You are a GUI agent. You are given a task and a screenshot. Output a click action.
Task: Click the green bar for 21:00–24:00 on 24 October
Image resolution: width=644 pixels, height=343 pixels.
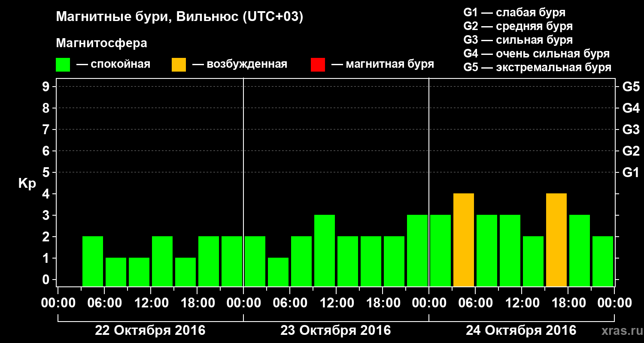pos(603,262)
